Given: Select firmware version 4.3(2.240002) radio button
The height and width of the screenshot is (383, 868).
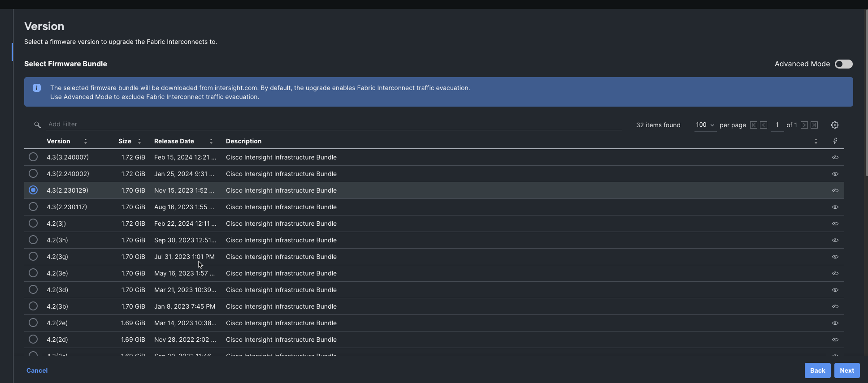Looking at the screenshot, I should point(33,173).
